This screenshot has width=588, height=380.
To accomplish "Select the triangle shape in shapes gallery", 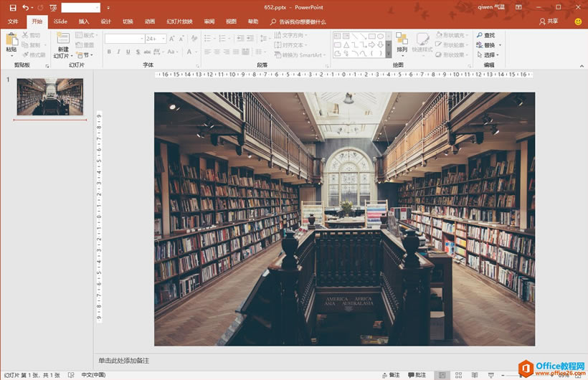I will pyautogui.click(x=346, y=45).
